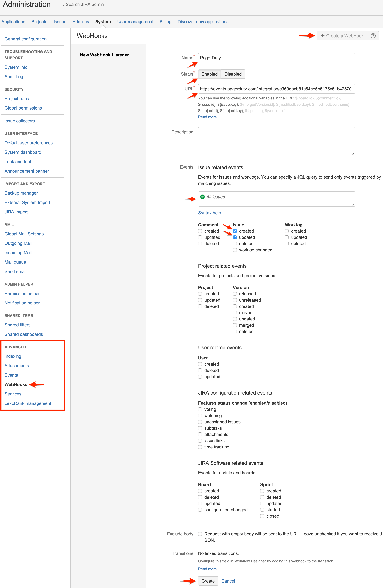The image size is (383, 588).
Task: Check Project deleted checkbox
Action: [x=200, y=306]
